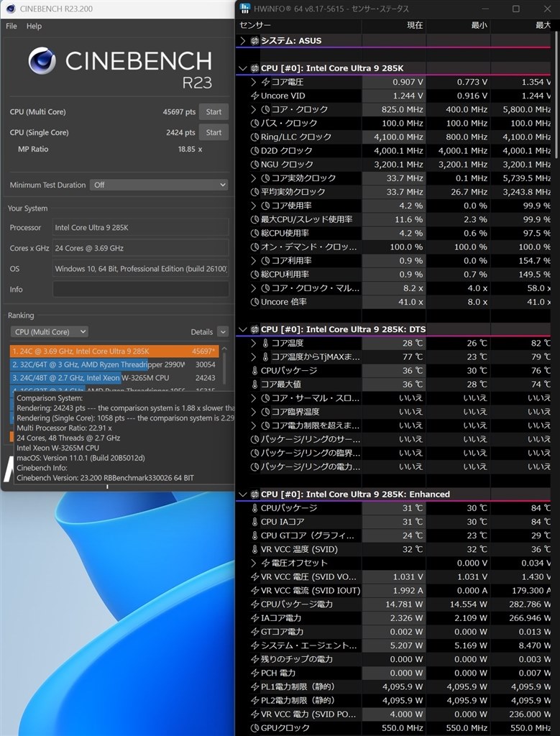Click the thermometer icon next to コア最大値
560x736 pixels.
coord(255,385)
